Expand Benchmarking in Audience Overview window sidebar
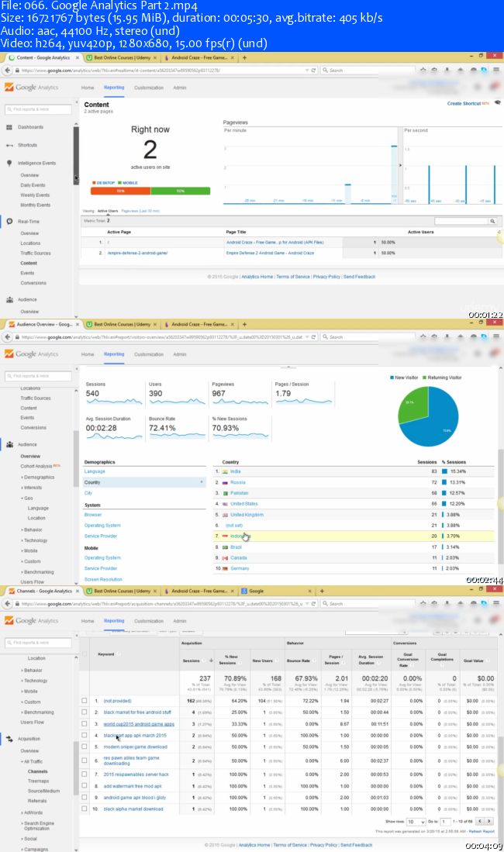504x852 pixels. point(38,571)
